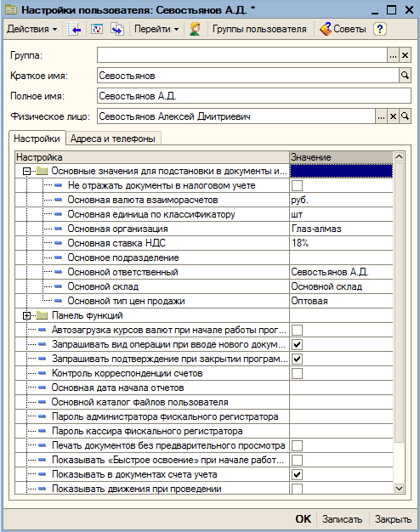The width and height of the screenshot is (420, 532).
Task: Switch to Адреса и телефоны tab
Action: 113,139
